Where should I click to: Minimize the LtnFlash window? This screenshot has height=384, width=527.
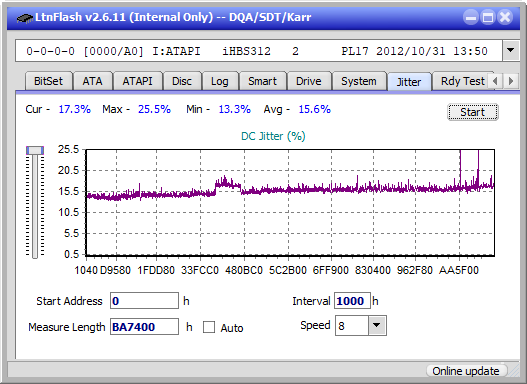pyautogui.click(x=471, y=17)
